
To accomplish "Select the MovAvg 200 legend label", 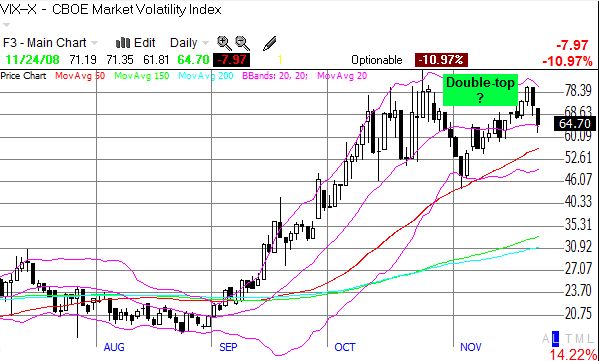I will coord(207,76).
